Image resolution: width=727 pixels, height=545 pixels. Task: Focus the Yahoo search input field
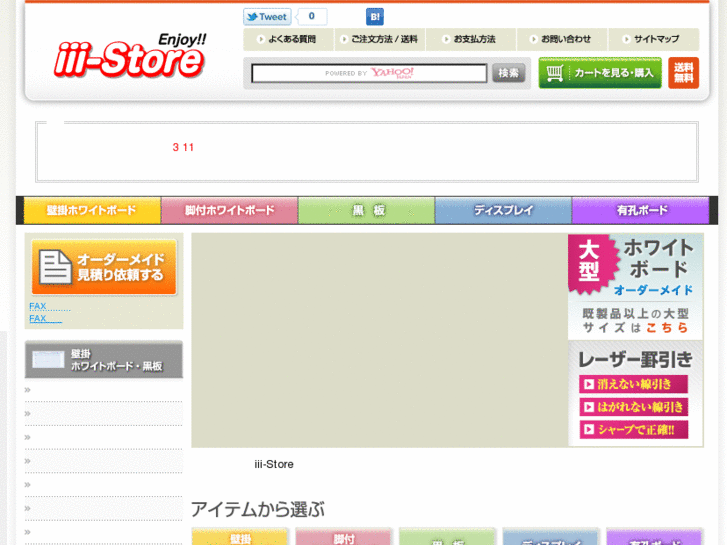[369, 73]
